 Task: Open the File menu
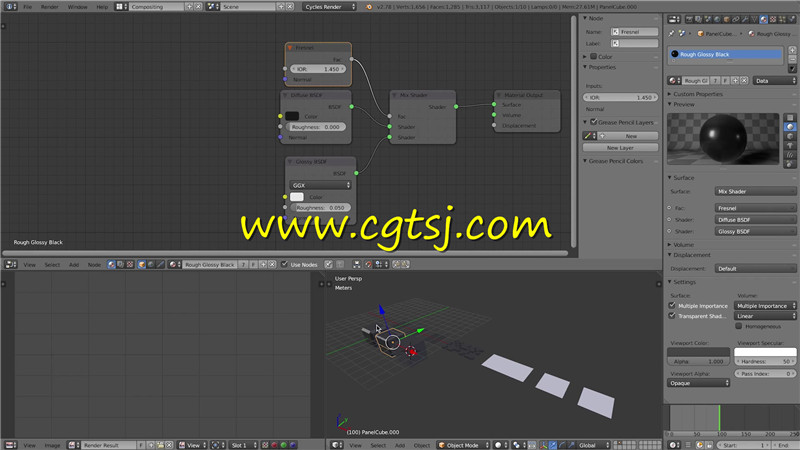point(28,7)
